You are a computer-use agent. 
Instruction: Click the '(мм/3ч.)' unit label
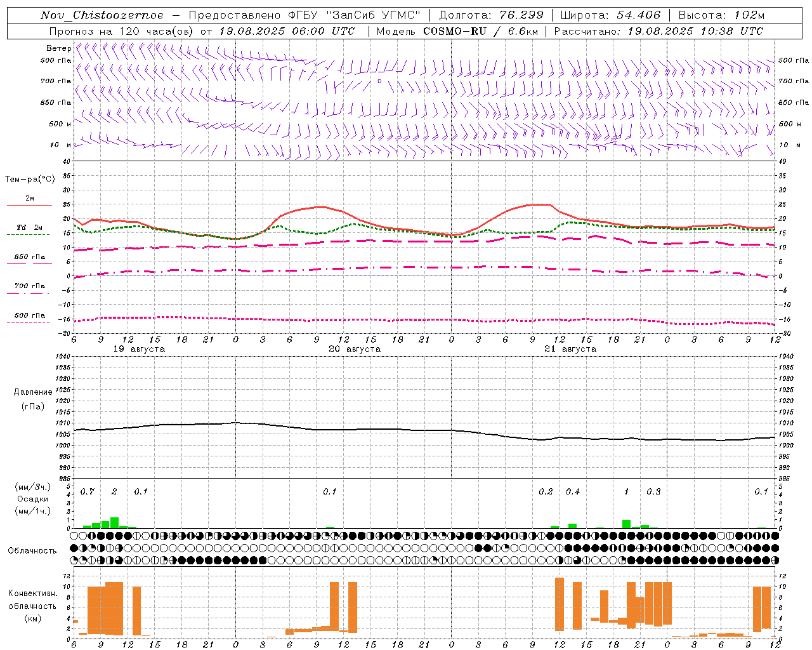(33, 487)
